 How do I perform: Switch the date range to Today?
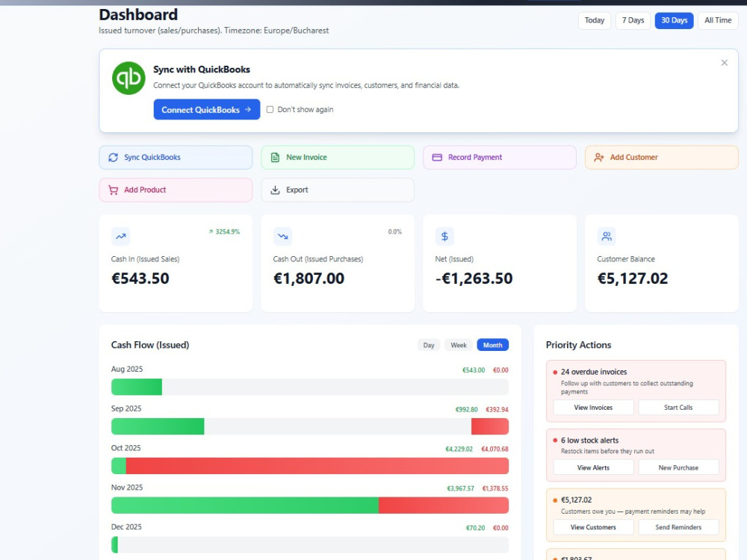coord(595,20)
